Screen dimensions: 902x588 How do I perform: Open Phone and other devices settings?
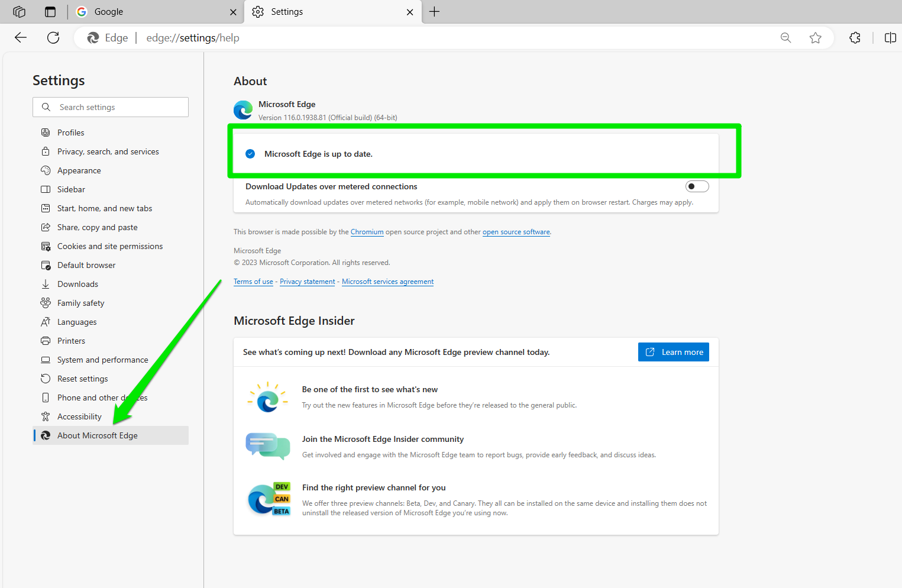point(111,398)
